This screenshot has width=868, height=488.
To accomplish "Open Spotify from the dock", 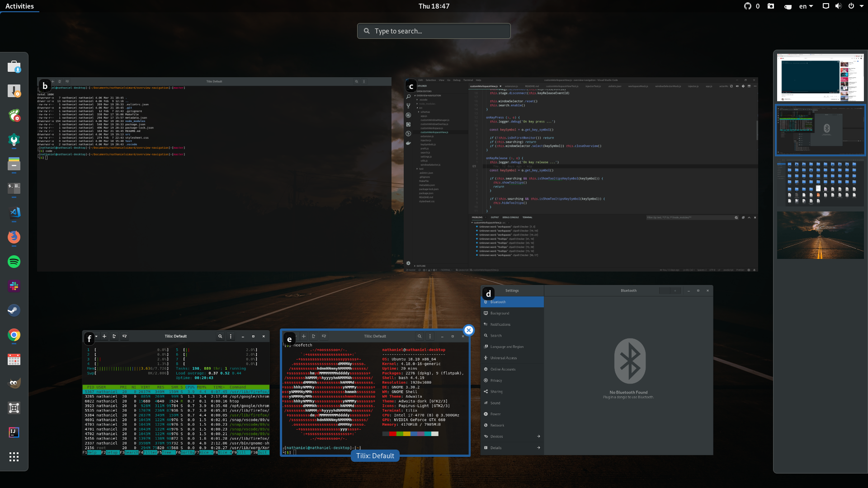I will [14, 262].
